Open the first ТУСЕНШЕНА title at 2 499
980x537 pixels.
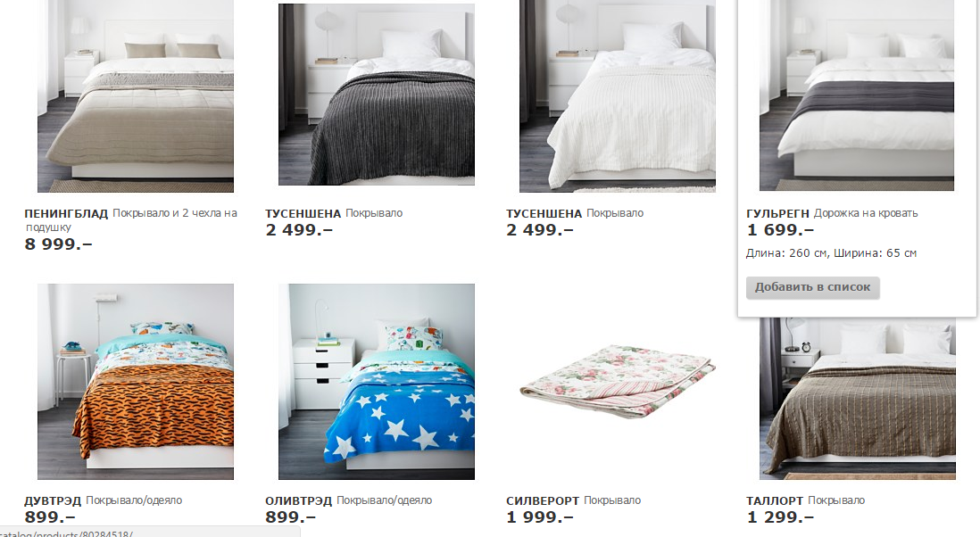[334, 213]
